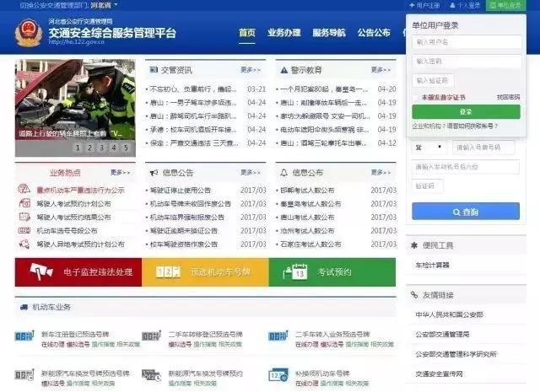Open the 企业和机构如何获取账号 help link
540x392 pixels.
click(455, 126)
